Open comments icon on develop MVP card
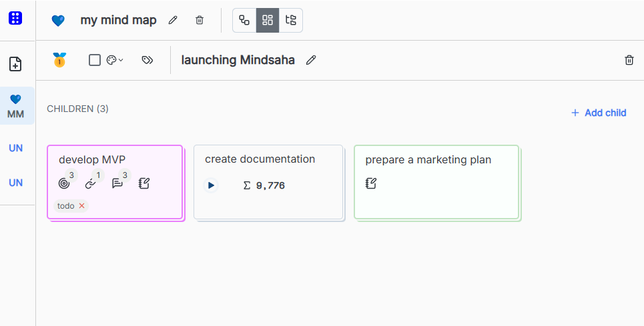This screenshot has width=644, height=326. tap(117, 183)
